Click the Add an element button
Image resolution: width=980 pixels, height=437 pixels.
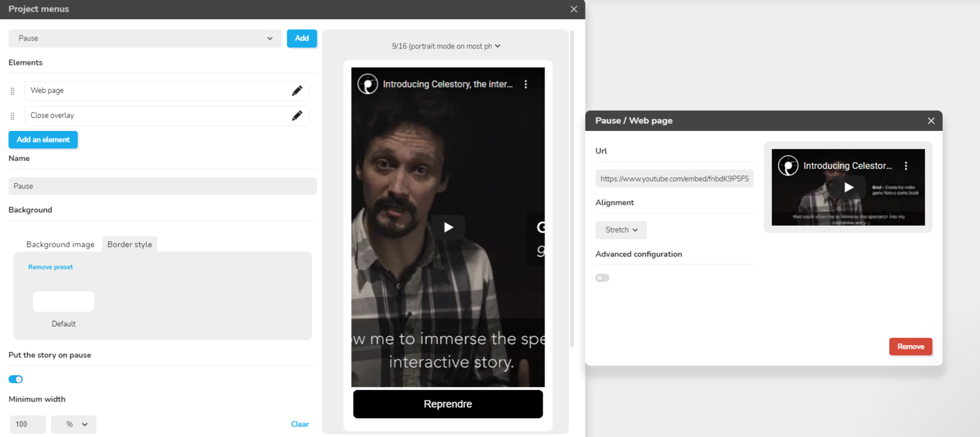[43, 140]
